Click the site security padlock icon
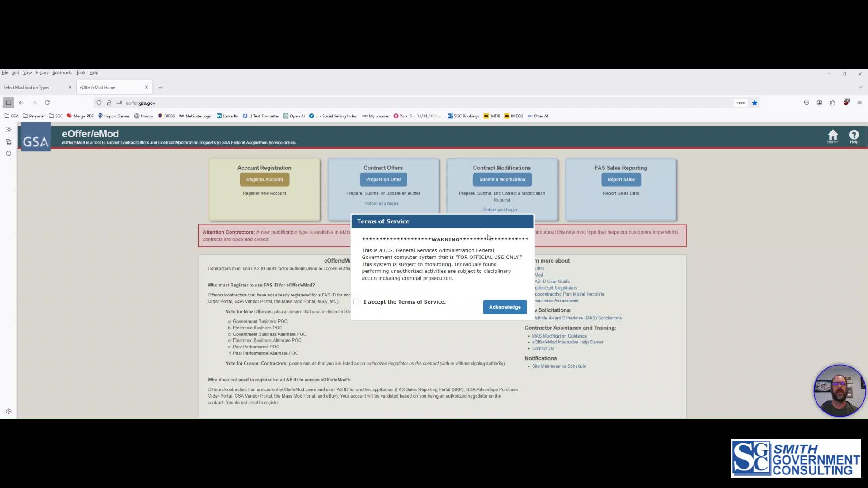The height and width of the screenshot is (488, 868). 109,103
